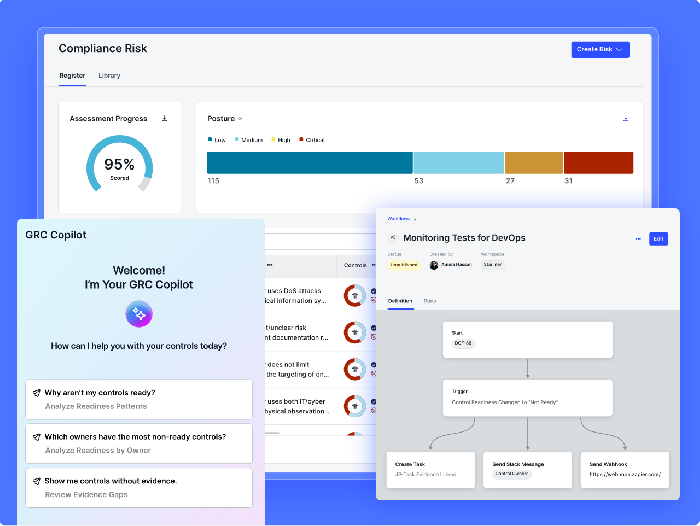Click the workflow icon beside Monitoring Tests title

pos(393,238)
